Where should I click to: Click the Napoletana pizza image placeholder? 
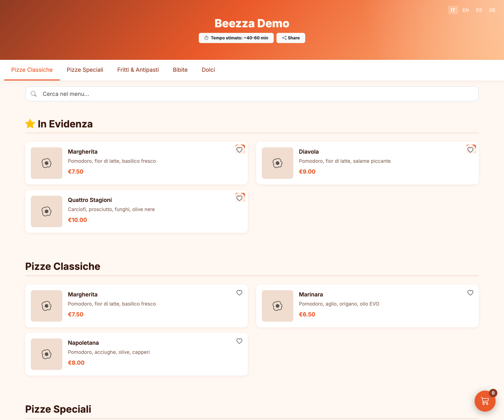46,354
